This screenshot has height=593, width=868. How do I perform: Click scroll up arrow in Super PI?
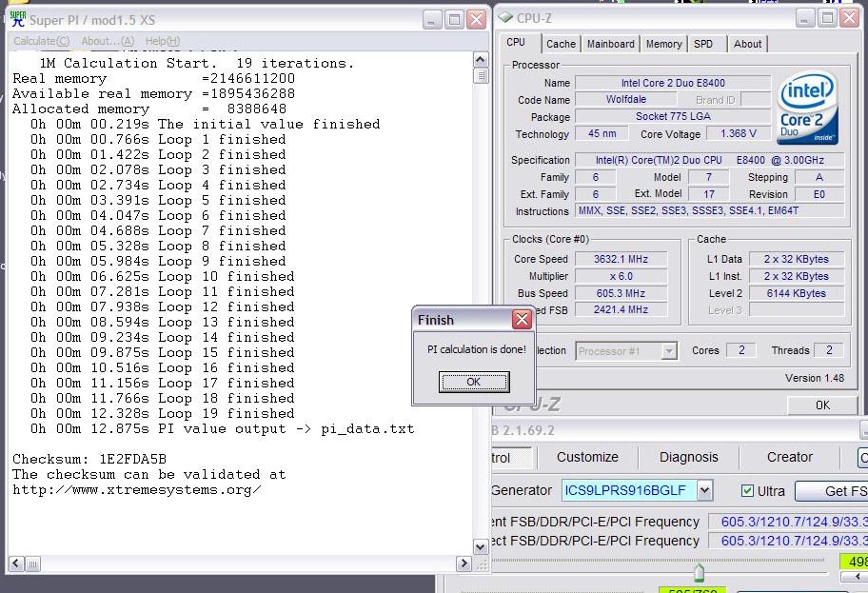481,59
